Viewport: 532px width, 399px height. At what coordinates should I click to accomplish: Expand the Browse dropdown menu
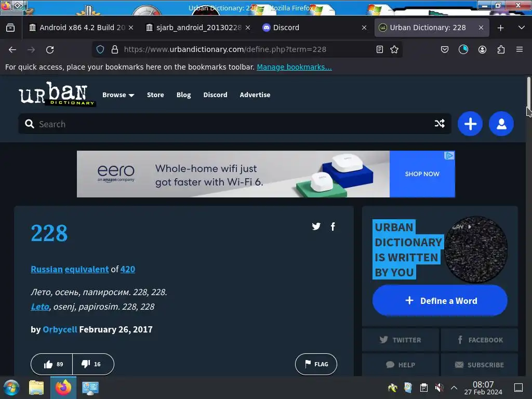[118, 95]
